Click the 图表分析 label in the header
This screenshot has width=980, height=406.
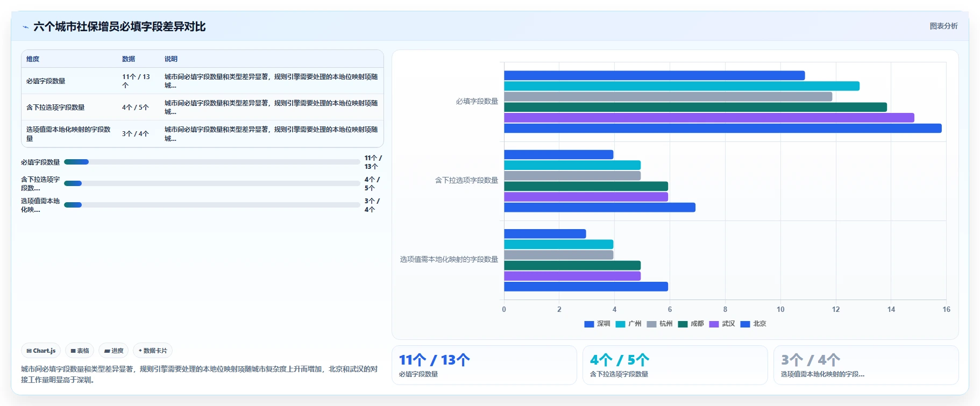[943, 26]
